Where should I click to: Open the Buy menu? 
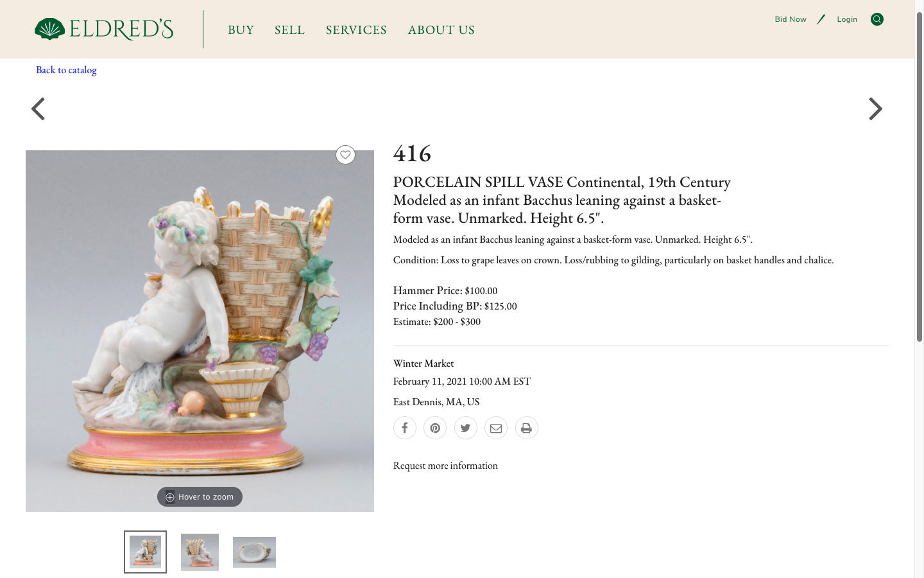(x=241, y=30)
